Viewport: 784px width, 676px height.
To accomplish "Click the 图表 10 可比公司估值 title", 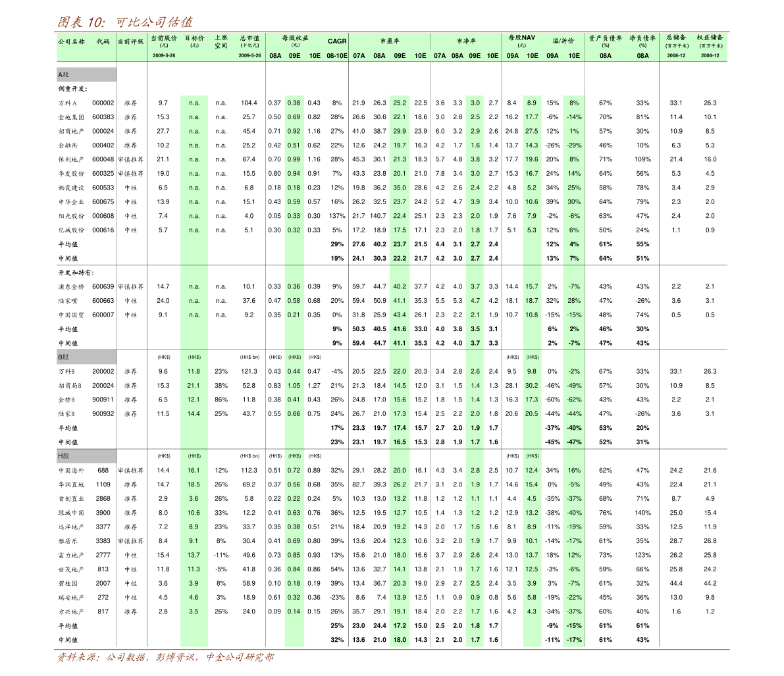I will (124, 22).
